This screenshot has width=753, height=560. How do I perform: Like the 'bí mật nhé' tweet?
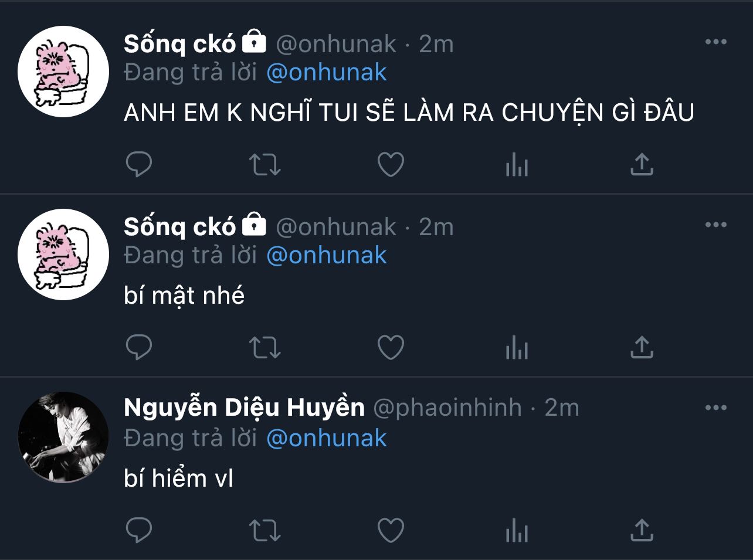(391, 348)
